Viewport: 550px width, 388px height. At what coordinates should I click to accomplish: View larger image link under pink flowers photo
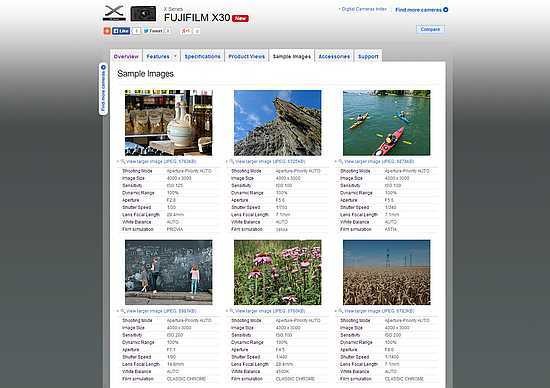270,311
